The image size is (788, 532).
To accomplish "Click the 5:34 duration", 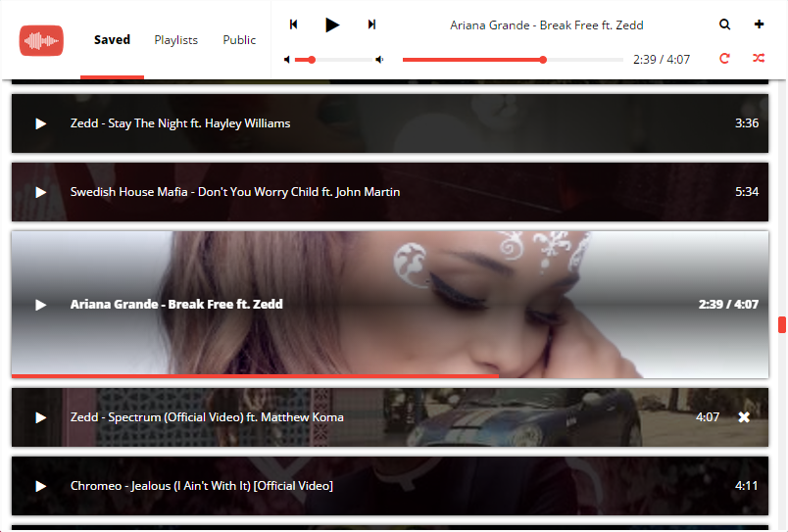I will (747, 192).
